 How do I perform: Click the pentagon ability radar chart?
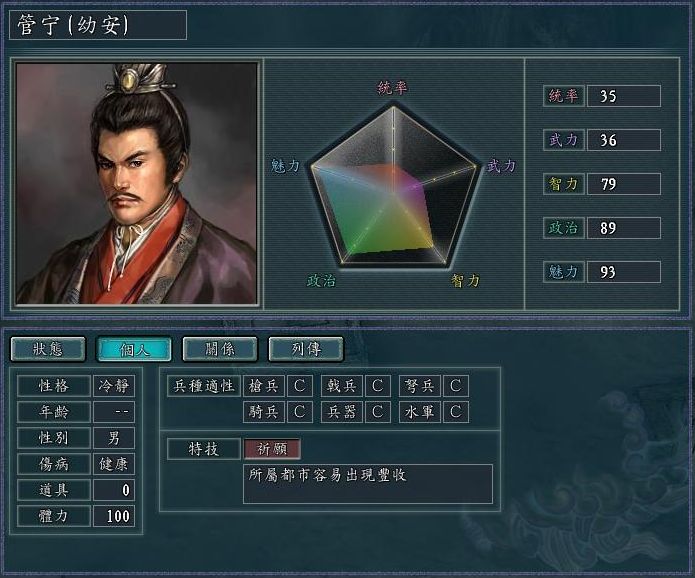click(x=393, y=186)
